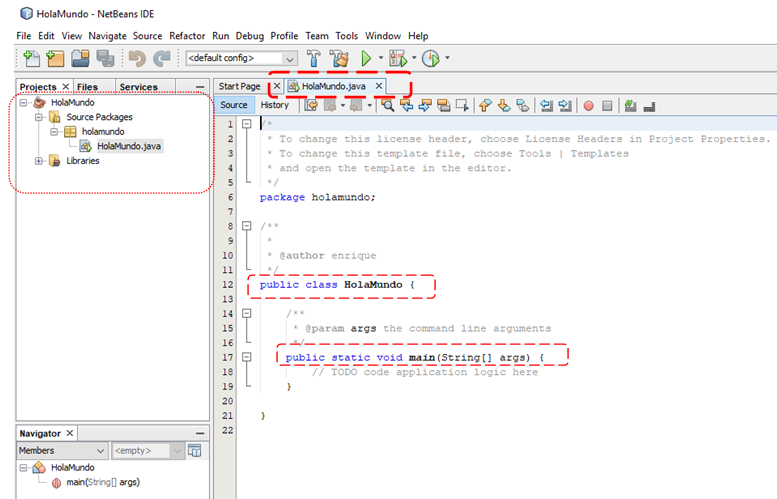The image size is (777, 499).
Task: Switch to the Services tab
Action: point(138,87)
